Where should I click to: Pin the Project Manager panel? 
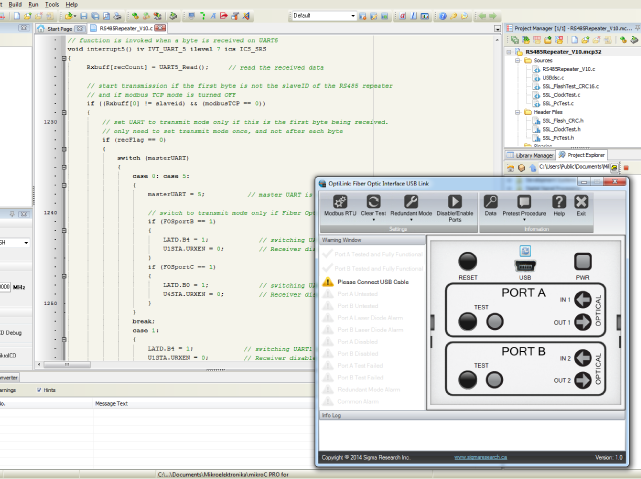click(637, 28)
